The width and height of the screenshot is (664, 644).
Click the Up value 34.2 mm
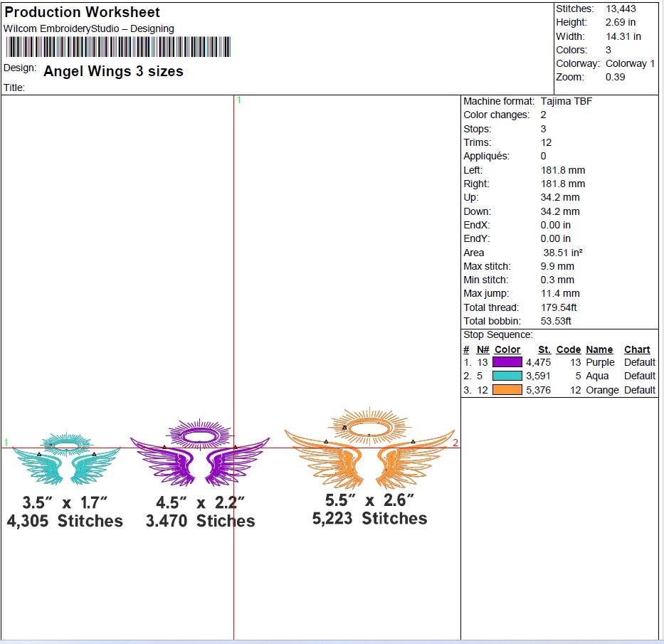(560, 197)
